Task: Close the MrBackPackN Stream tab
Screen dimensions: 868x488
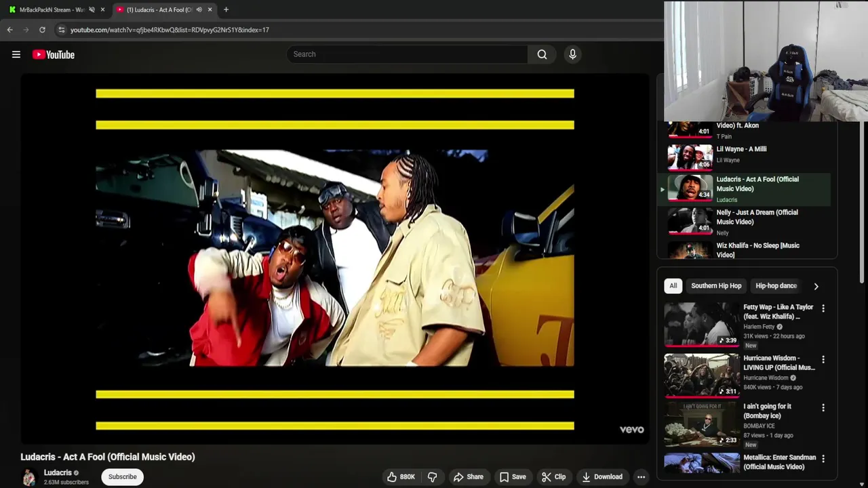Action: coord(102,9)
